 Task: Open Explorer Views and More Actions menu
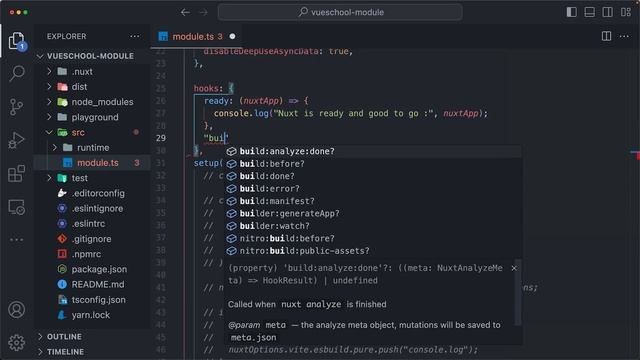135,36
